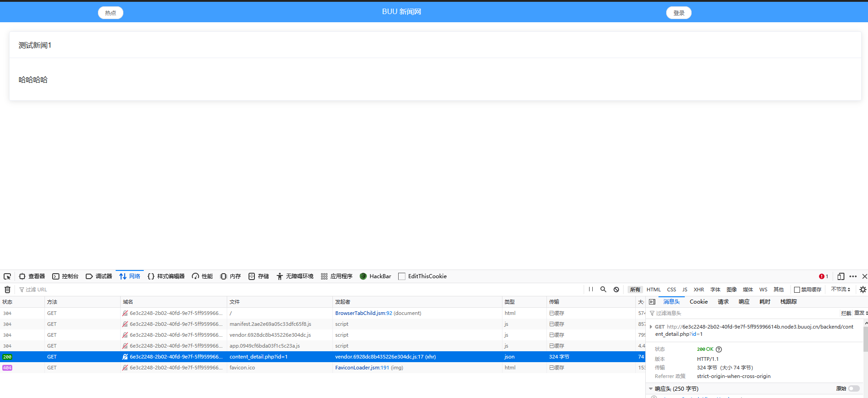Image resolution: width=868 pixels, height=398 pixels.
Task: Filter requests by JS
Action: point(685,290)
